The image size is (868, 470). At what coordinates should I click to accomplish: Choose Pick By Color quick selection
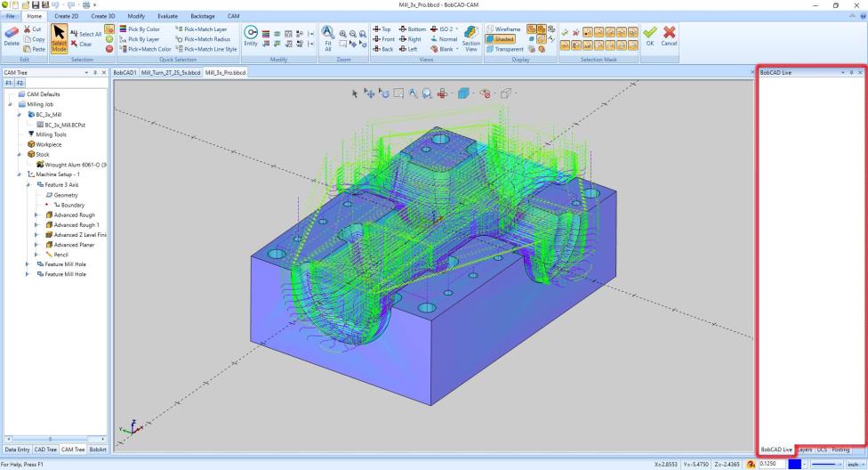pos(140,28)
